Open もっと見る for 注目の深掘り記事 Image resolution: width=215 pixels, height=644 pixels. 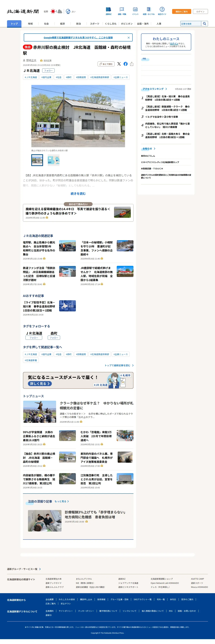pyautogui.click(x=62, y=501)
